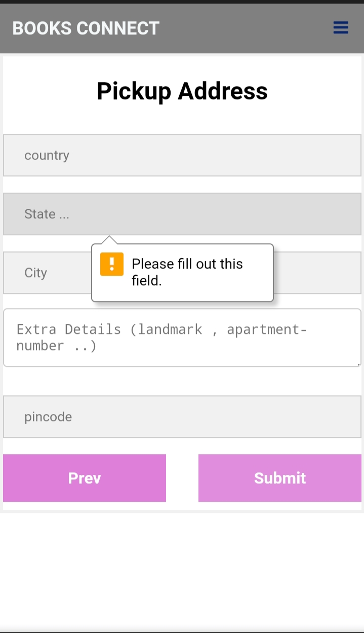The width and height of the screenshot is (364, 633).
Task: Click the white gap between Prev and Submit
Action: (182, 478)
